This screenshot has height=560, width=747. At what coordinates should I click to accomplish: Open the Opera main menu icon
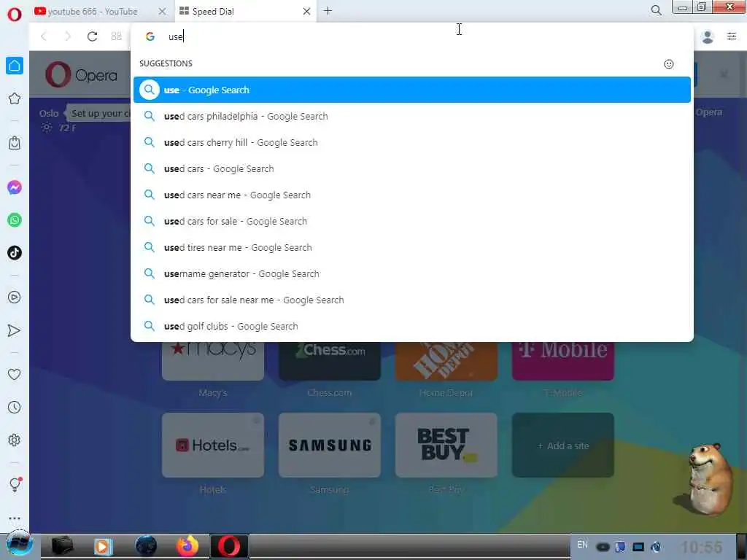tap(15, 13)
